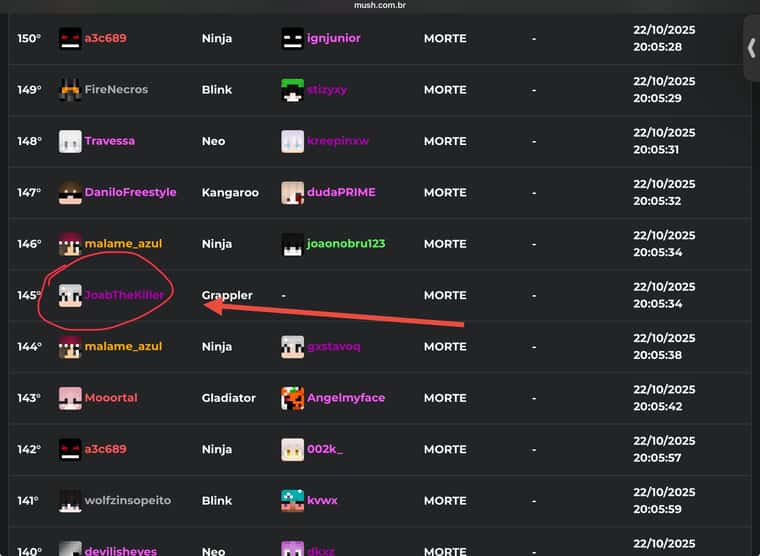Click gxstavoq player avatar
Viewport: 760px width, 556px height.
293,347
